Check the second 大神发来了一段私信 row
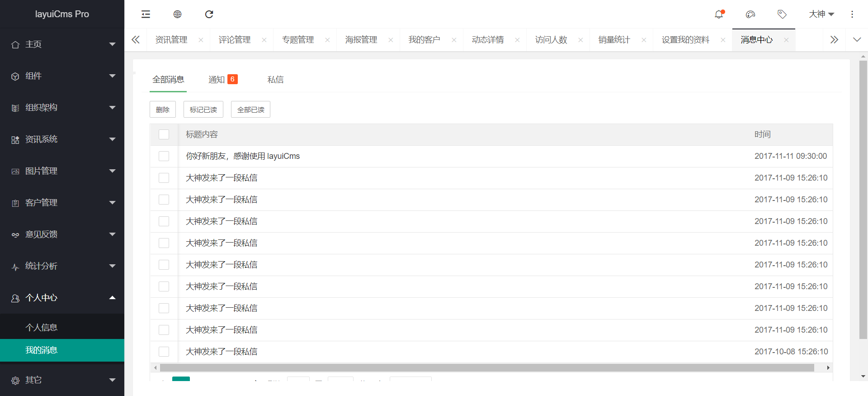 pos(164,200)
